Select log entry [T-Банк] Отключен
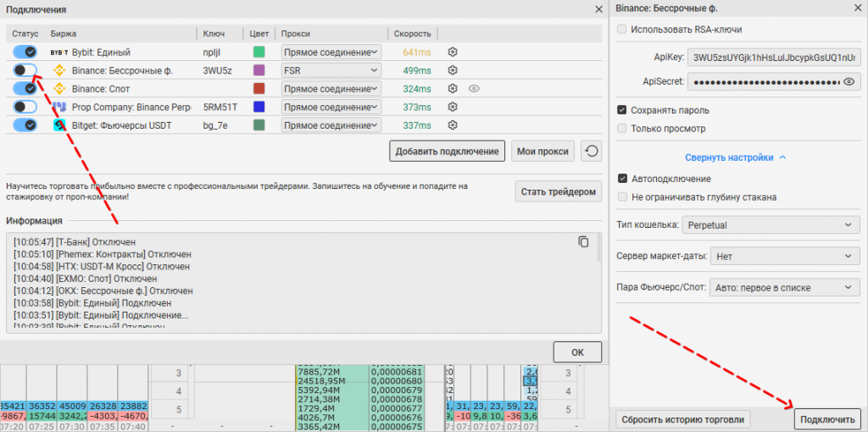This screenshot has height=432, width=868. (75, 243)
